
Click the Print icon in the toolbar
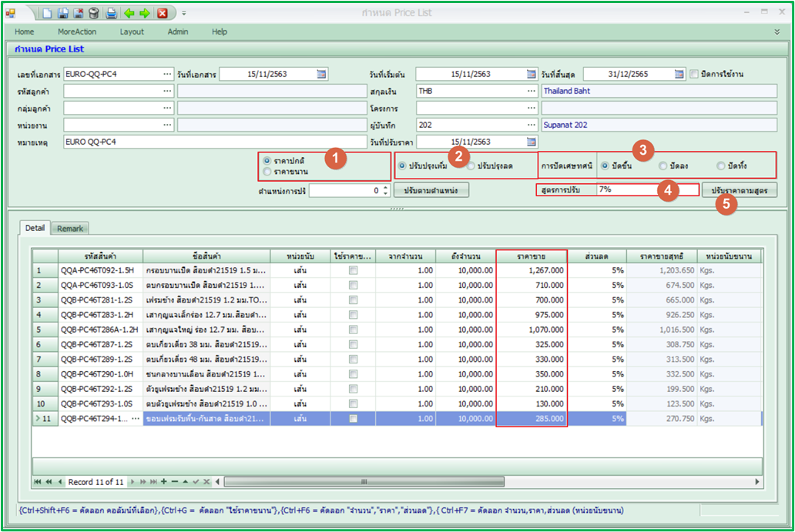coord(111,13)
